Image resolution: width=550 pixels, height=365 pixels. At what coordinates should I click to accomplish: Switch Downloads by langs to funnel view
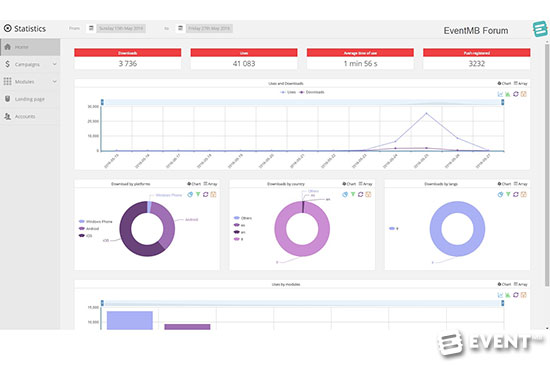[508, 194]
